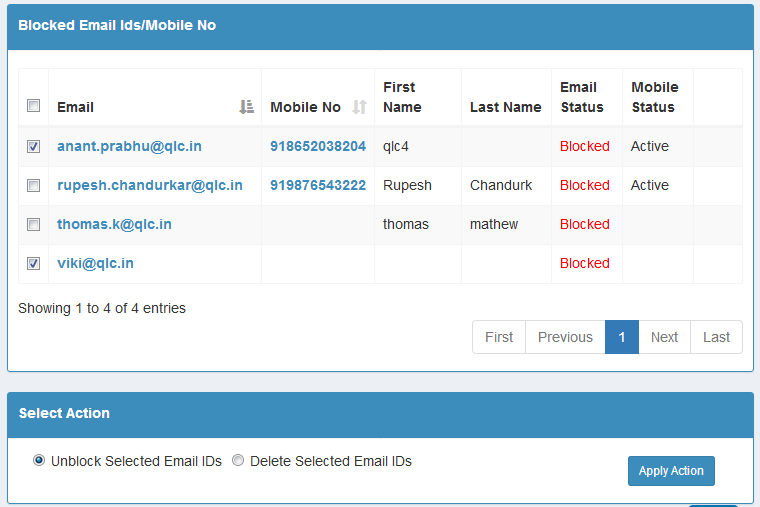Tick the checkbox for thomas.k@qlc.in

[x=33, y=224]
